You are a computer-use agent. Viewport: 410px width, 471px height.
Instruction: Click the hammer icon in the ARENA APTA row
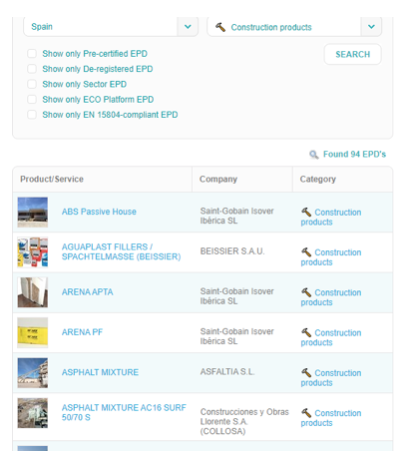click(306, 292)
